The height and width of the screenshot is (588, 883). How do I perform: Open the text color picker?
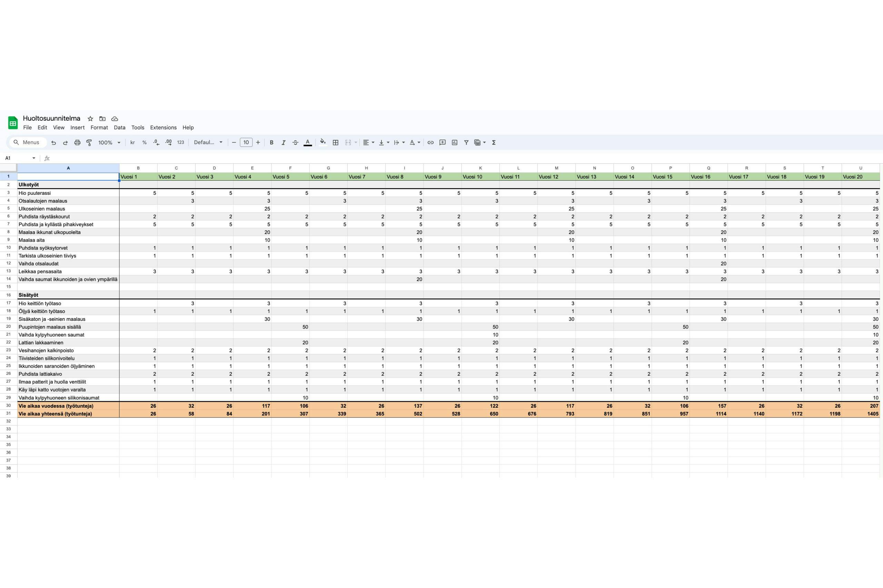point(308,142)
